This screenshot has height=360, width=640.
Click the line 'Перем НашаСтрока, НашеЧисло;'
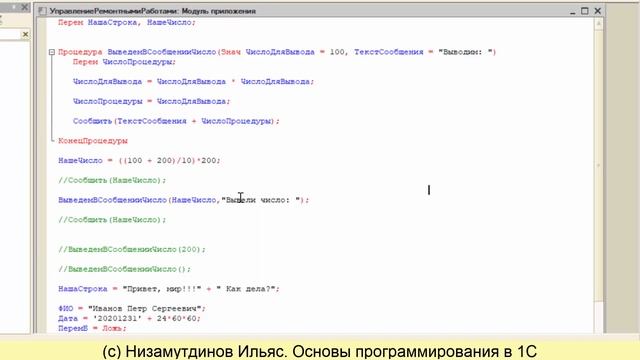coord(127,22)
